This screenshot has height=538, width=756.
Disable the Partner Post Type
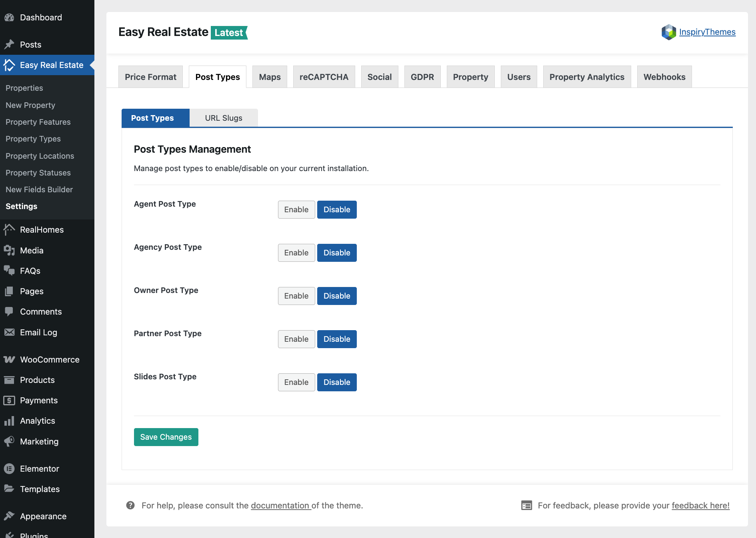pyautogui.click(x=337, y=339)
